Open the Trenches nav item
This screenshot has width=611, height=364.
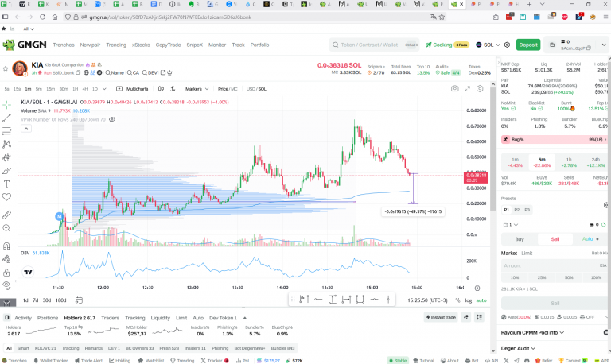64,45
